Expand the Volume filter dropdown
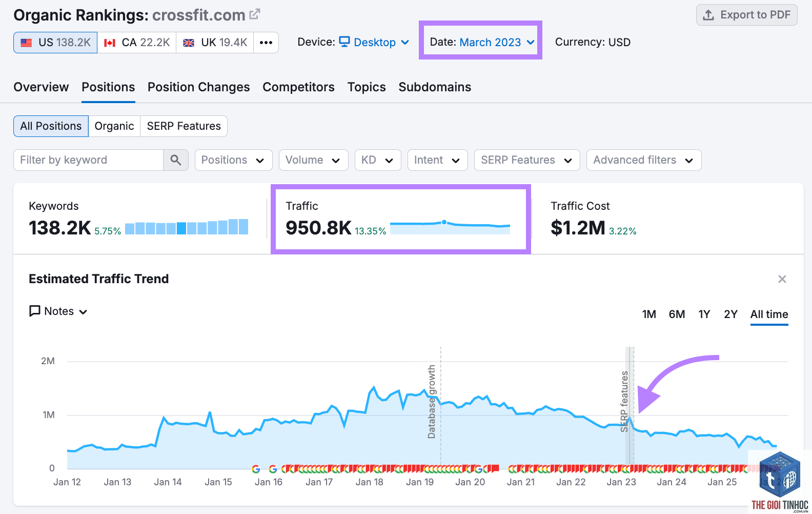 coord(313,160)
